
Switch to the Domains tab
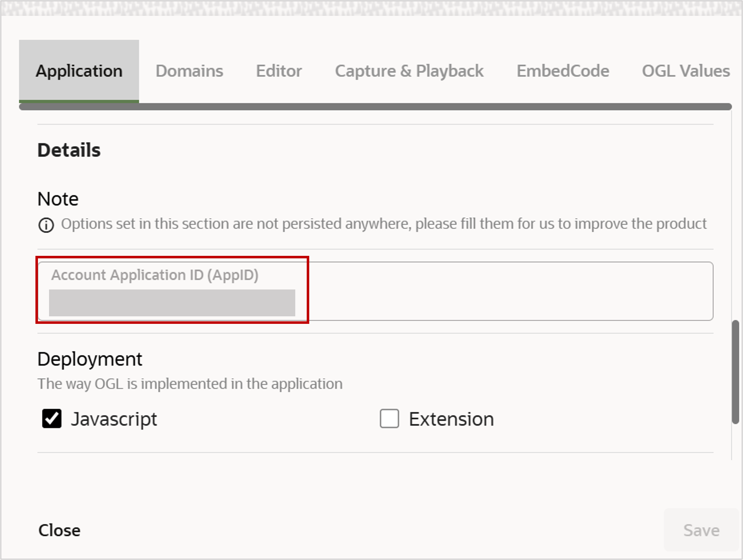pos(189,71)
